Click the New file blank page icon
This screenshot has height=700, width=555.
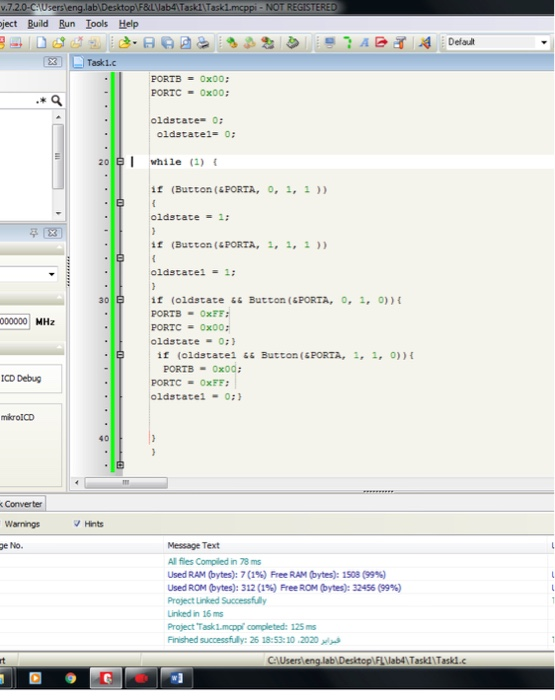41,42
